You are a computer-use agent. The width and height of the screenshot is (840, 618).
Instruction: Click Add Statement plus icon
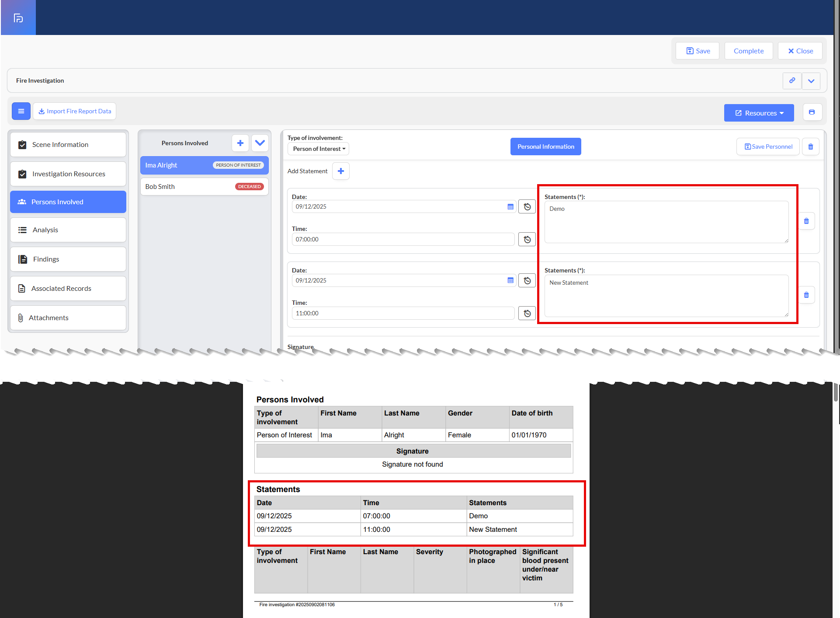pyautogui.click(x=341, y=171)
